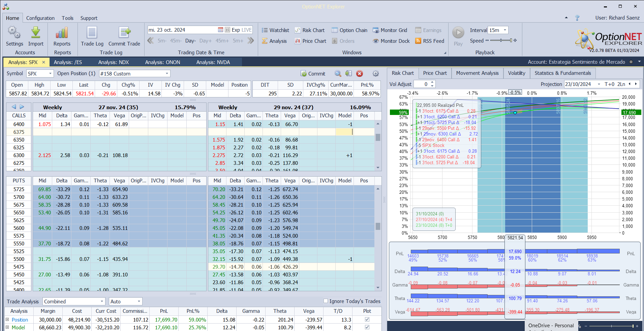Open the Volatility tab
The height and width of the screenshot is (331, 644).
516,73
